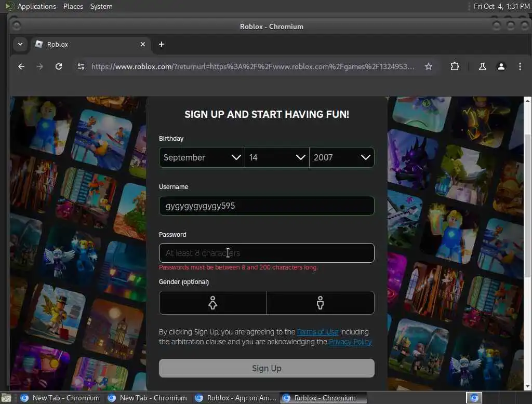Open Chromium three-dot menu
This screenshot has width=532, height=404.
tap(520, 66)
